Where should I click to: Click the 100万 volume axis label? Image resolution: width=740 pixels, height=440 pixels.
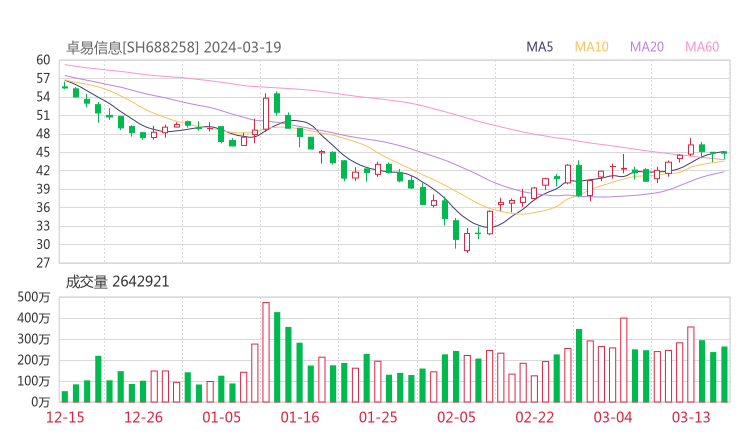coord(34,381)
